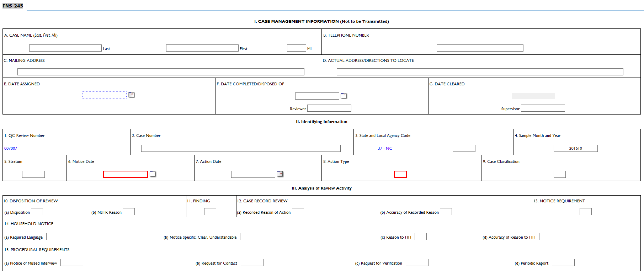Click the Required Language box
Viewport: 644px width, 271px height.
pyautogui.click(x=52, y=237)
